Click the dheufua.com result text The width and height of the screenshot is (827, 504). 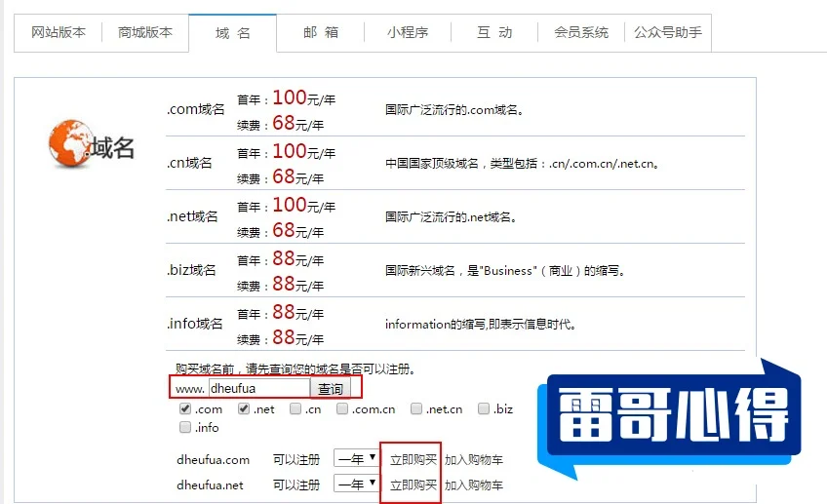pos(213,460)
